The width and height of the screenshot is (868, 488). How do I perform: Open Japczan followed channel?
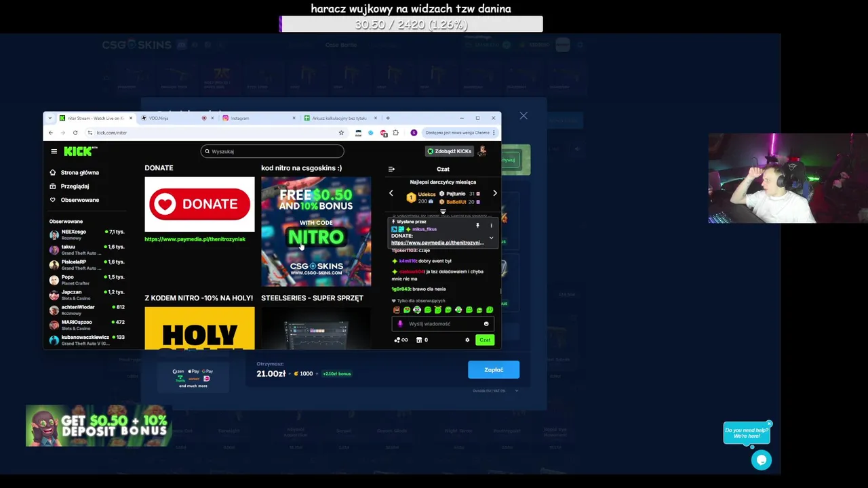click(87, 295)
